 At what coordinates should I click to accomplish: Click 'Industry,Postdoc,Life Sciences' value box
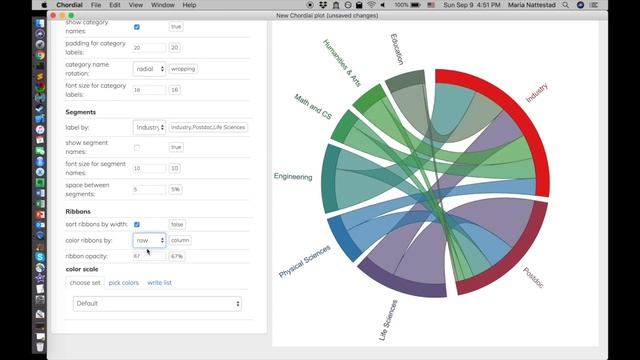(x=208, y=127)
